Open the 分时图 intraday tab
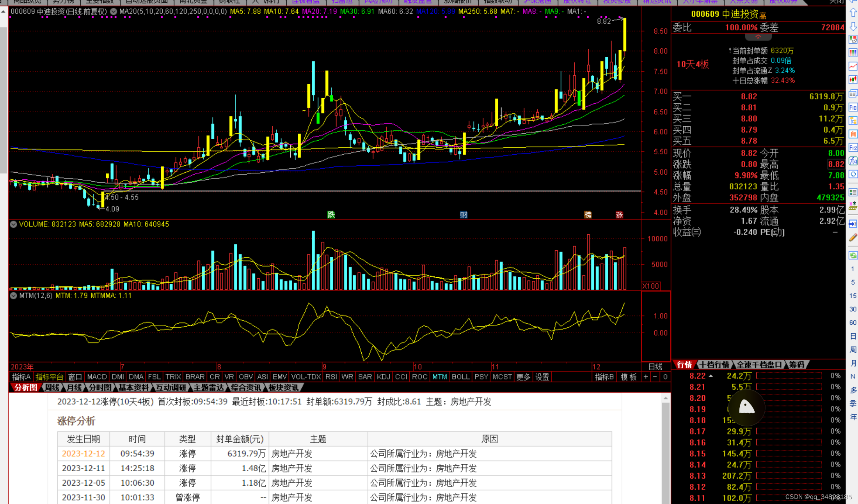Screen dimensions: 858x504 [x=100, y=387]
